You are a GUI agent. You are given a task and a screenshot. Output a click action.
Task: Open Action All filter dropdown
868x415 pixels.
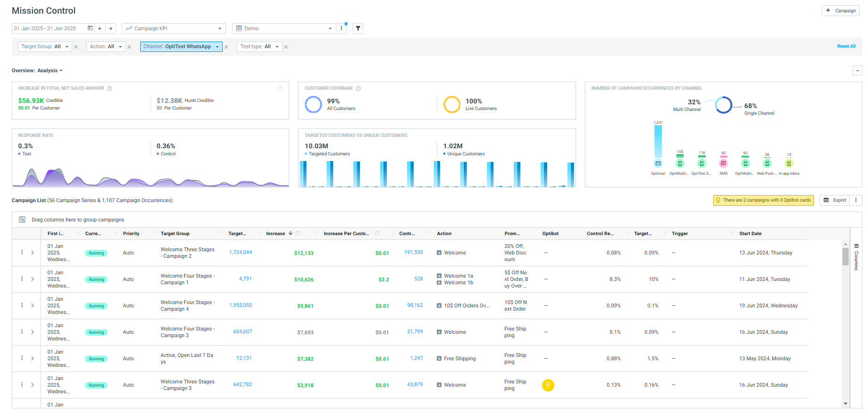[106, 47]
